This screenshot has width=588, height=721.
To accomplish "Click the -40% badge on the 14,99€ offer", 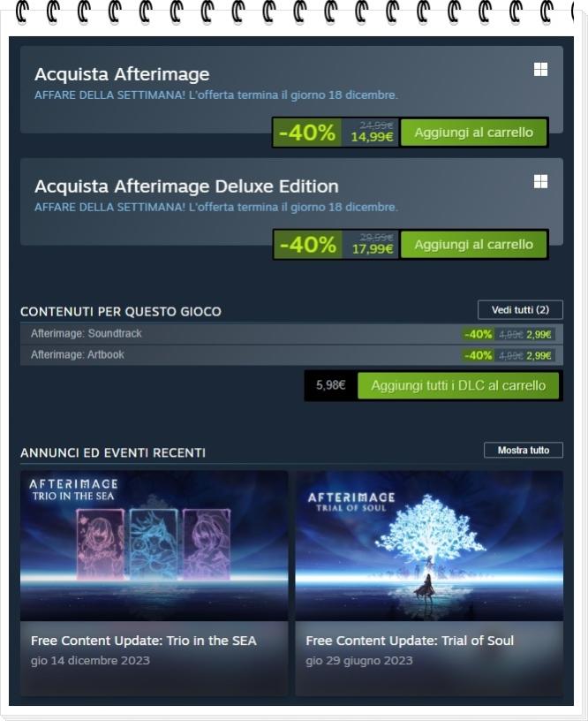I will tap(307, 133).
